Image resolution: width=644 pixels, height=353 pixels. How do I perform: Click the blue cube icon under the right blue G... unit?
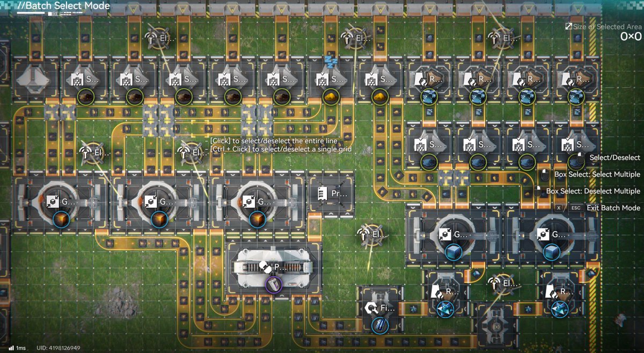[552, 252]
